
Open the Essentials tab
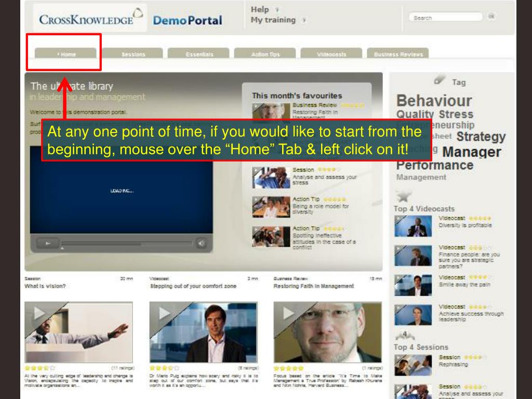coord(198,54)
